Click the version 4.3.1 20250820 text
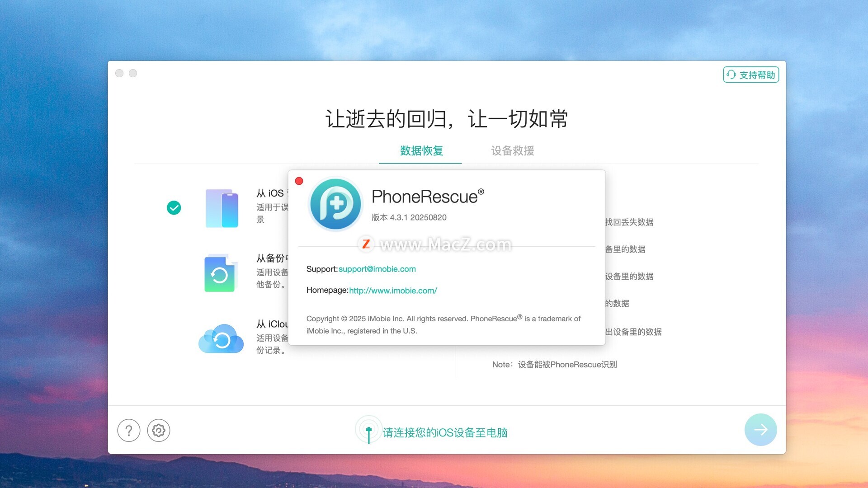868x488 pixels. tap(409, 217)
